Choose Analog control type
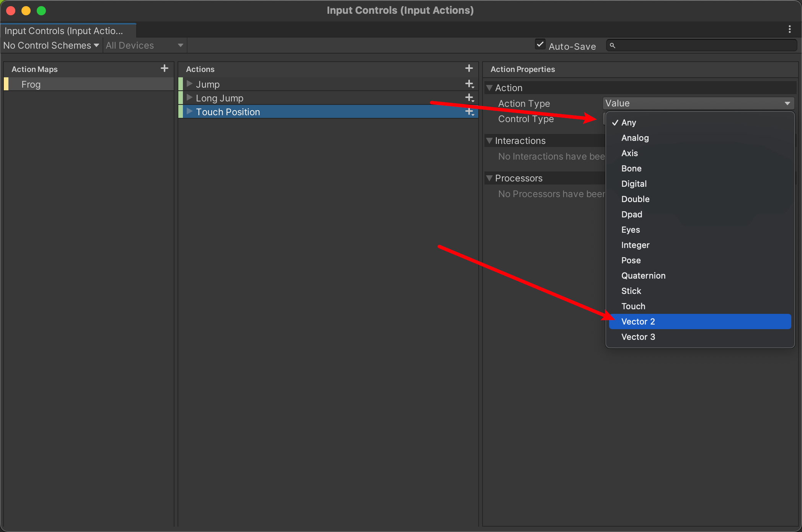The image size is (802, 532). (700, 138)
